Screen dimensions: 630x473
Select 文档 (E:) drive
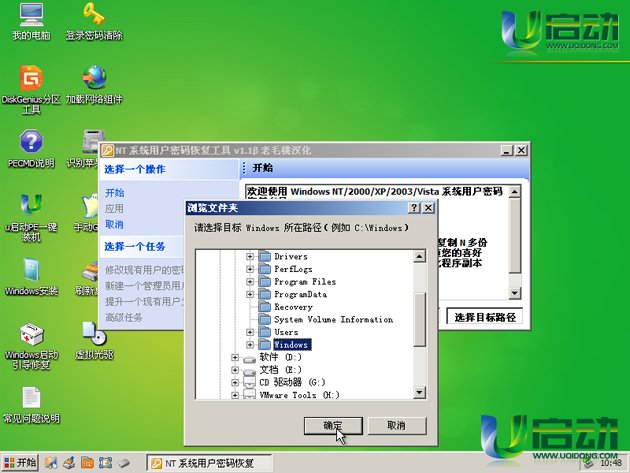280,370
